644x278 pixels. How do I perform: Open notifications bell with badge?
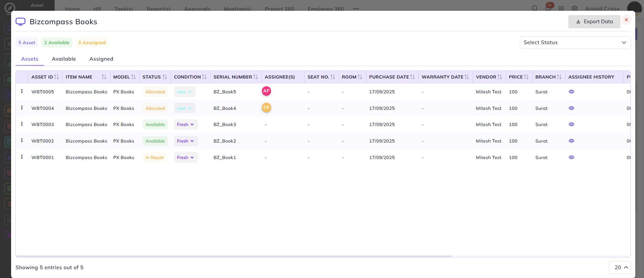[548, 8]
